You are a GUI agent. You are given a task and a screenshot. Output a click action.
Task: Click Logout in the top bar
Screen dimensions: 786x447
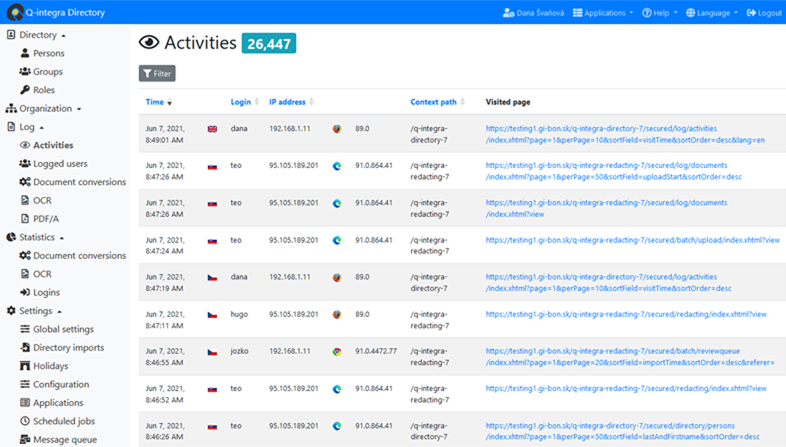pos(764,13)
